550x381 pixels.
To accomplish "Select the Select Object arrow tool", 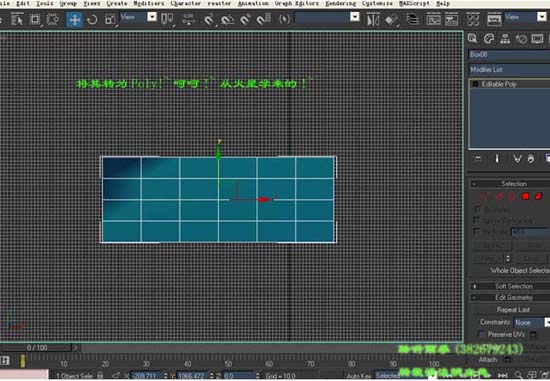I will [16, 19].
